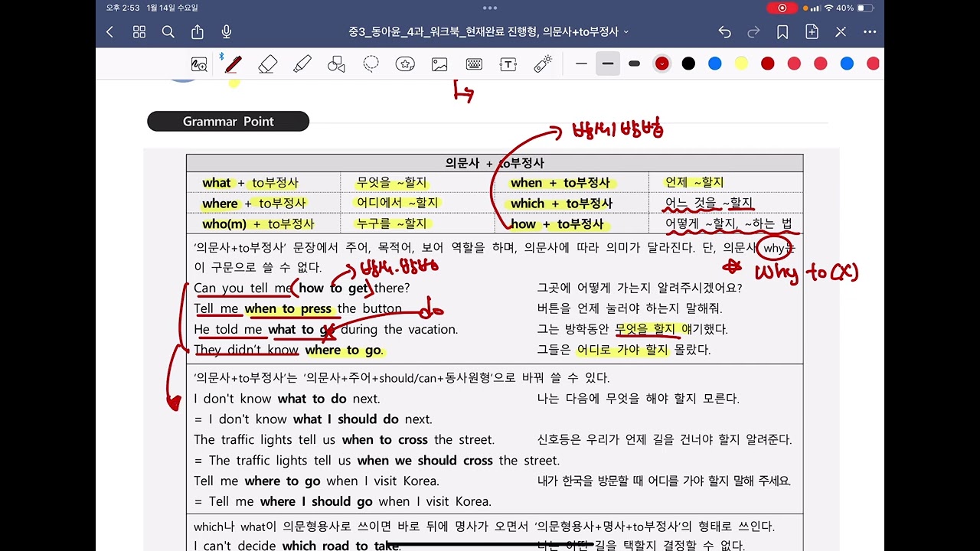Select the zoom writing window tool
This screenshot has width=980, height=551.
pos(199,64)
